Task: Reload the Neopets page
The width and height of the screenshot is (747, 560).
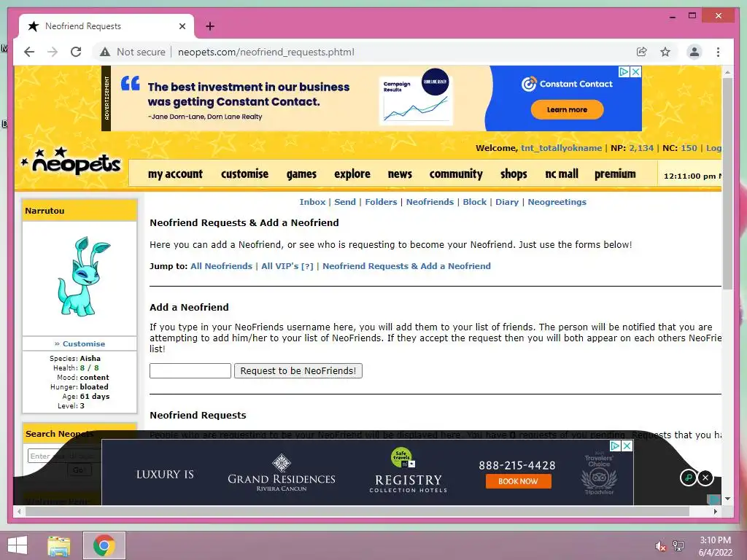Action: click(76, 52)
